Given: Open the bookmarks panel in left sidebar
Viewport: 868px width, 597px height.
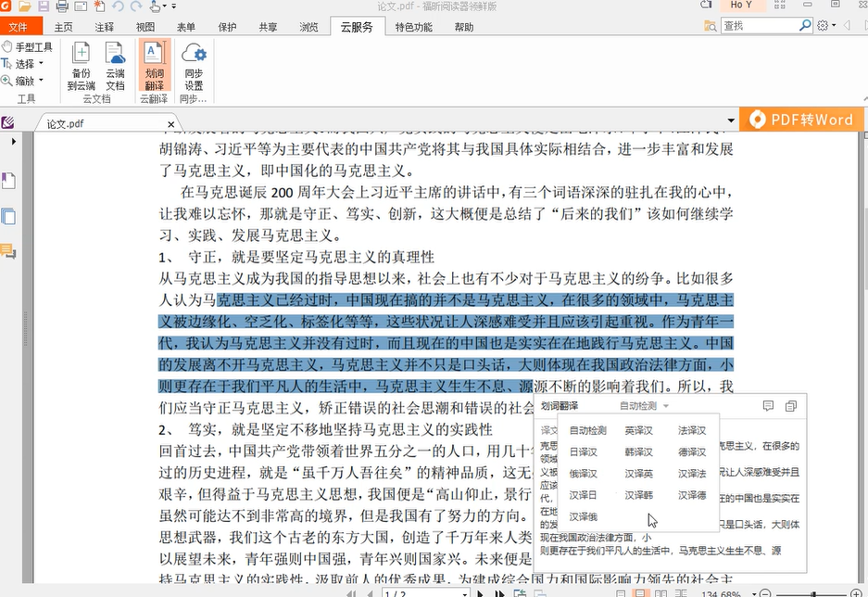Looking at the screenshot, I should point(8,180).
